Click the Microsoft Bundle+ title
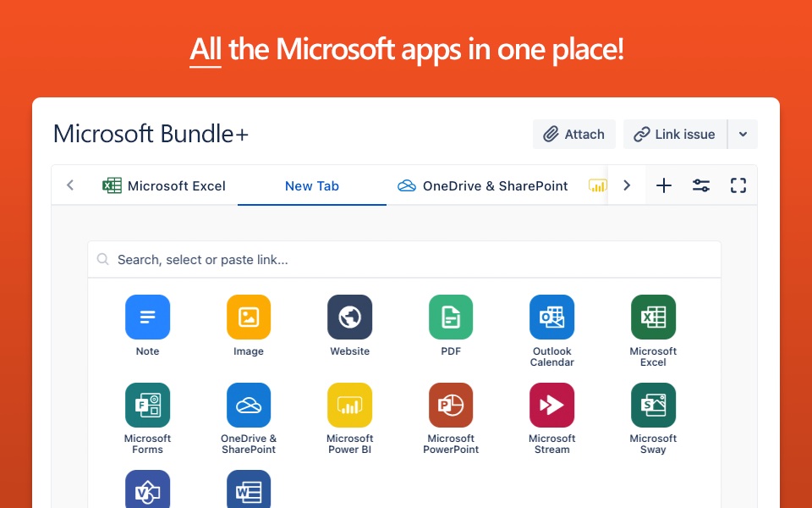 [151, 133]
